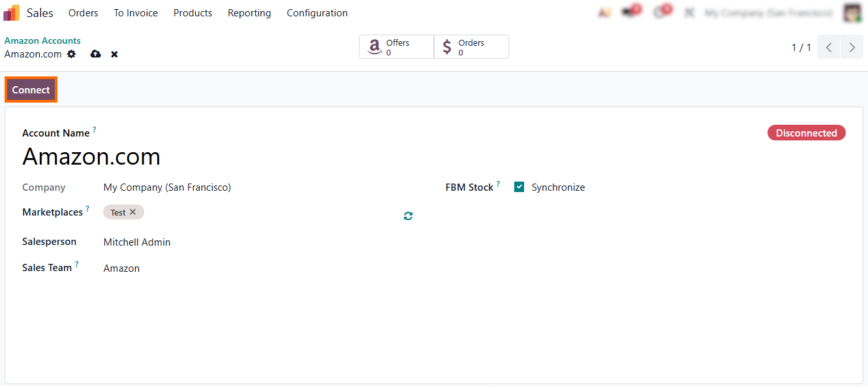This screenshot has width=868, height=388.
Task: Open the gear actions menu beside Amazon.com
Action: tap(72, 54)
